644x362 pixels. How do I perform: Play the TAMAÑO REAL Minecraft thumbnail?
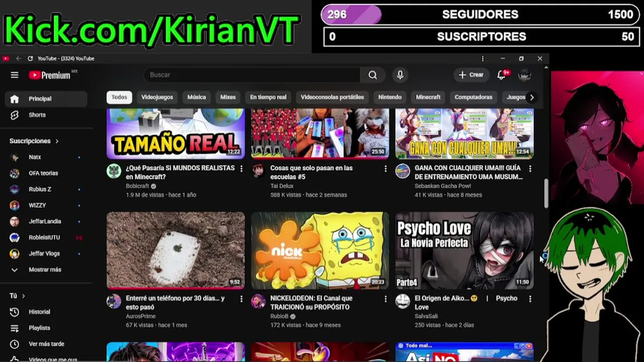tap(176, 133)
